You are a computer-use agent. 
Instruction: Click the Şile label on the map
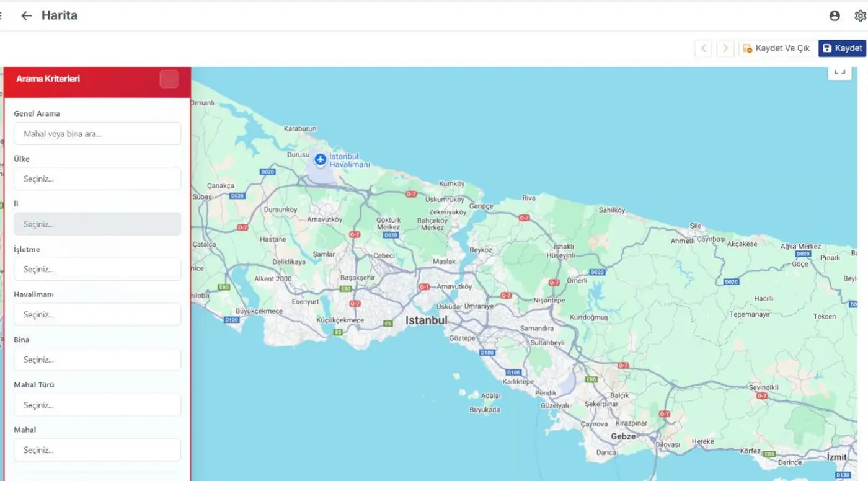pyautogui.click(x=696, y=226)
